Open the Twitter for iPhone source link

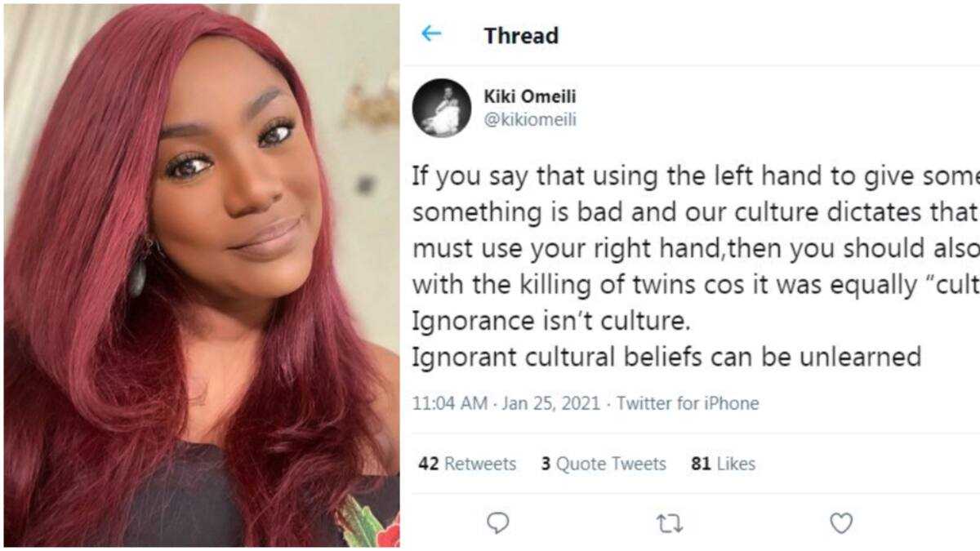[688, 403]
